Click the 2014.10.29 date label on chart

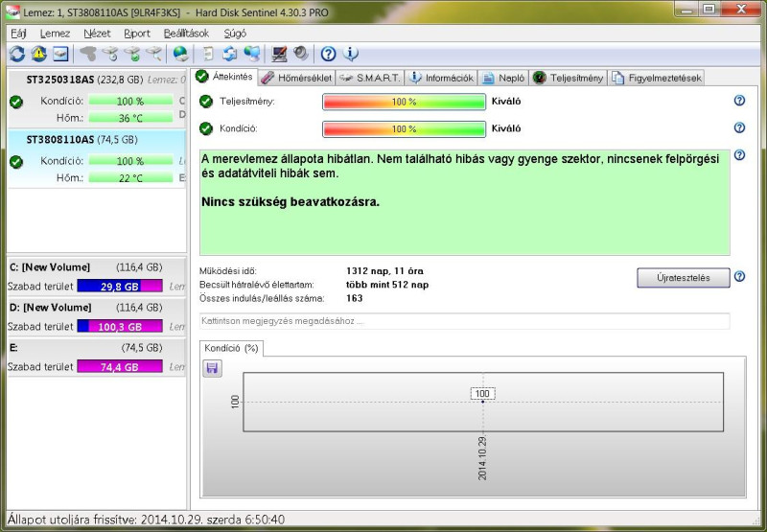(x=482, y=457)
